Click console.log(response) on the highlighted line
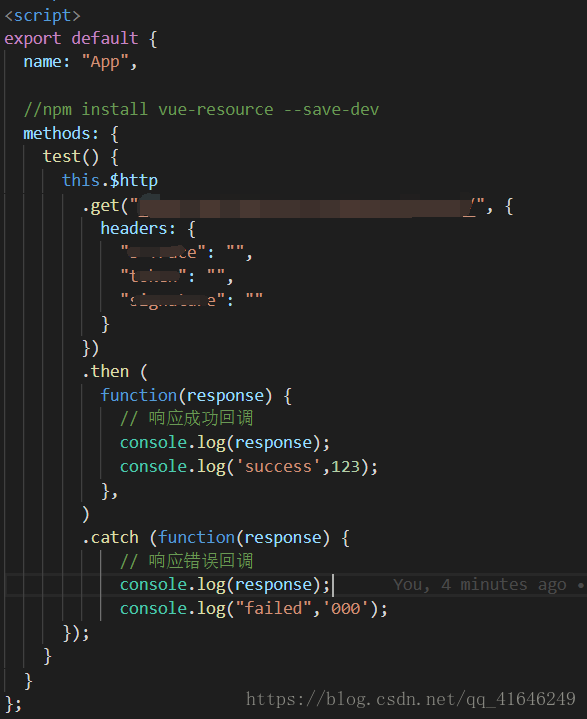Screen dimensions: 587x719 pos(225,585)
